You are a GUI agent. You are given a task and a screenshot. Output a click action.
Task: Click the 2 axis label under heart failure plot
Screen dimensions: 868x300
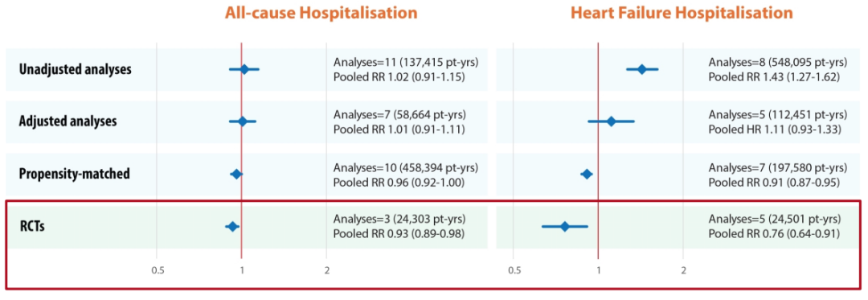[684, 271]
